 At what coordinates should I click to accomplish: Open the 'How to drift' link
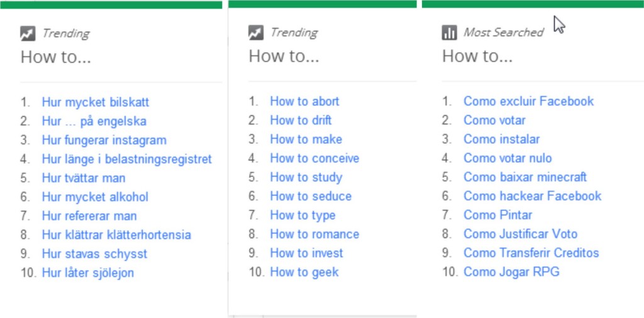pos(301,120)
